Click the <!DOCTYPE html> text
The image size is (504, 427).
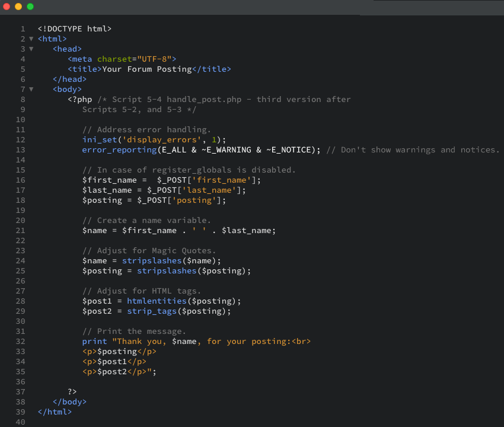pyautogui.click(x=75, y=29)
